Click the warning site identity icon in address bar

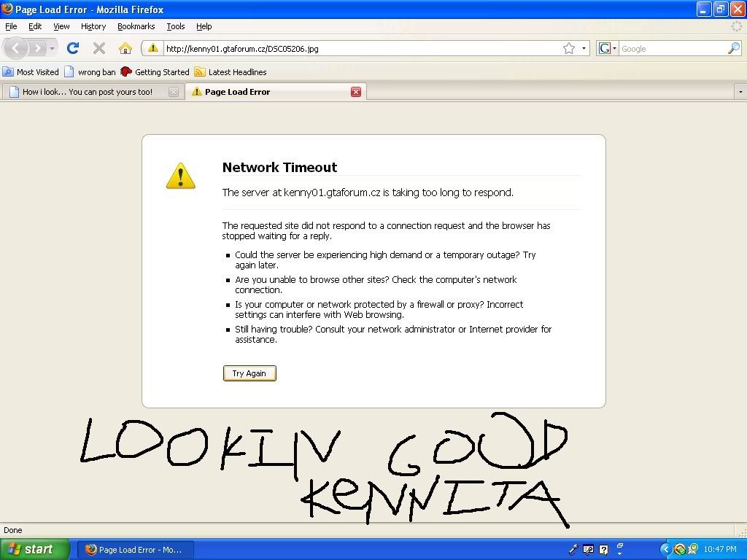click(152, 48)
